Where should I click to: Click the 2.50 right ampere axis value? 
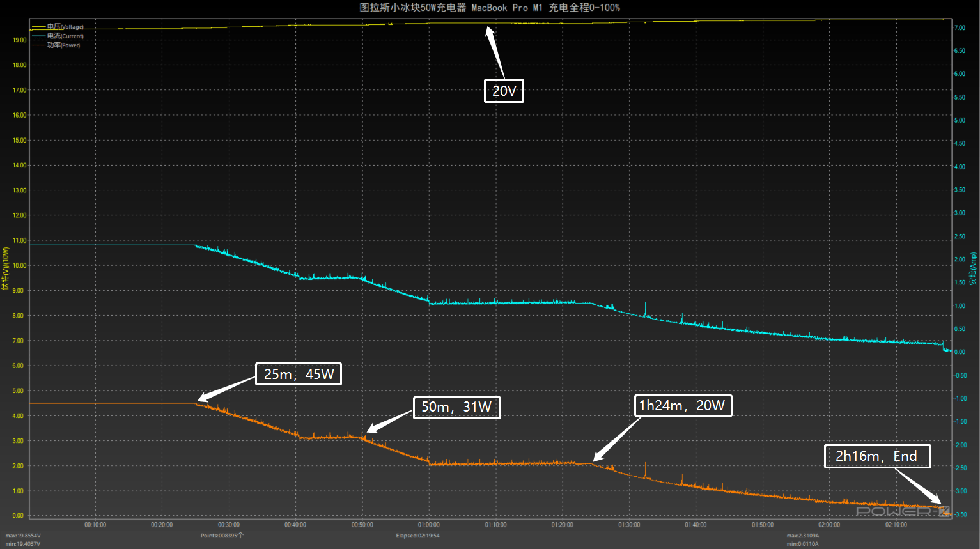click(x=960, y=236)
